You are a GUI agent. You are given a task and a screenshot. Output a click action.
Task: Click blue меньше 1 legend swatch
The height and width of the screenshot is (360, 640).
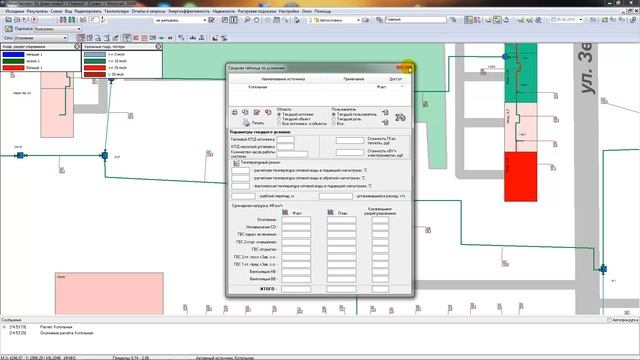pyautogui.click(x=13, y=54)
